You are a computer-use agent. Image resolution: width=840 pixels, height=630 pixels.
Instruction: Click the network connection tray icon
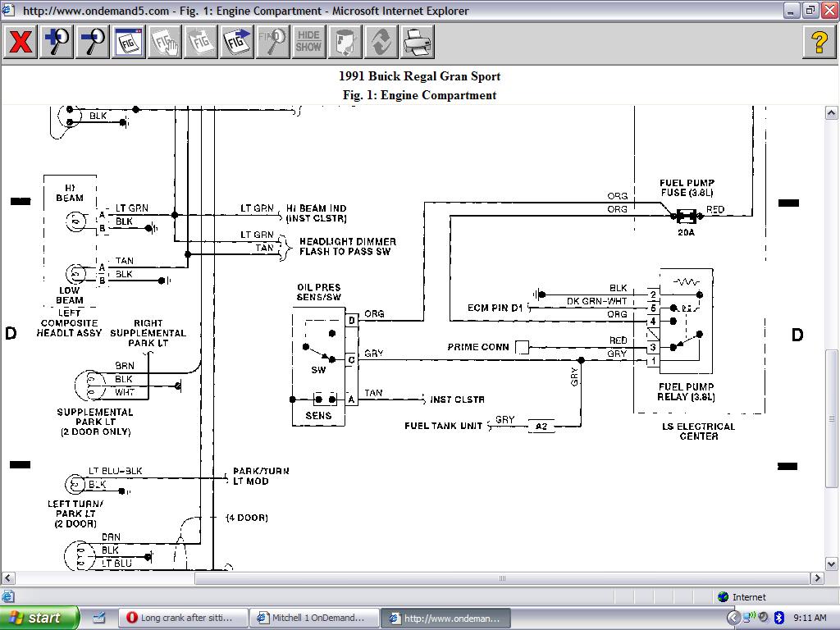pyautogui.click(x=748, y=618)
